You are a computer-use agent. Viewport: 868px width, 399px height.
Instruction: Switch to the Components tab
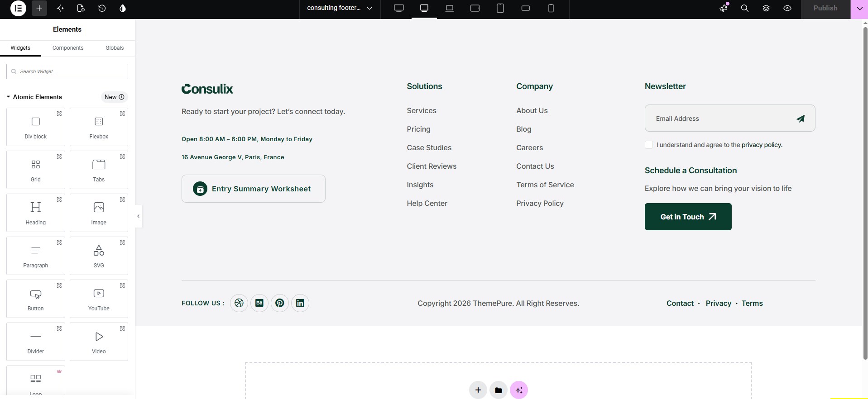[x=68, y=48]
